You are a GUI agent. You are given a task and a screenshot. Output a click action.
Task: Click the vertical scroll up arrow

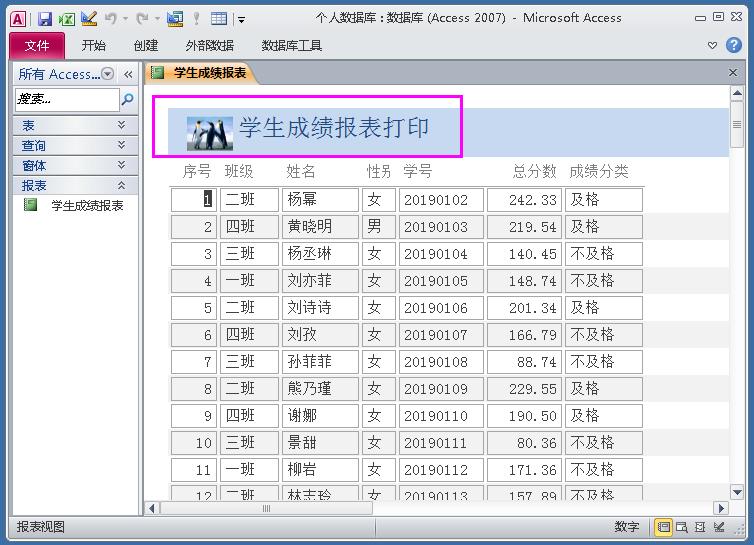[x=737, y=93]
